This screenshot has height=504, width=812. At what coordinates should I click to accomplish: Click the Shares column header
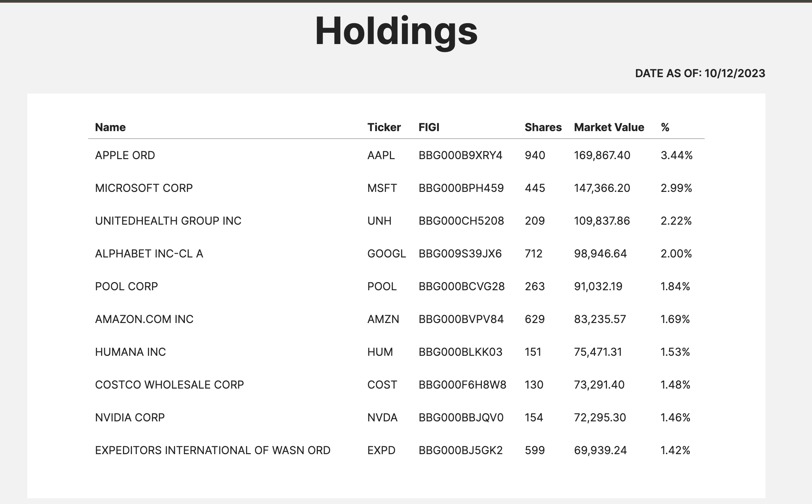point(543,127)
